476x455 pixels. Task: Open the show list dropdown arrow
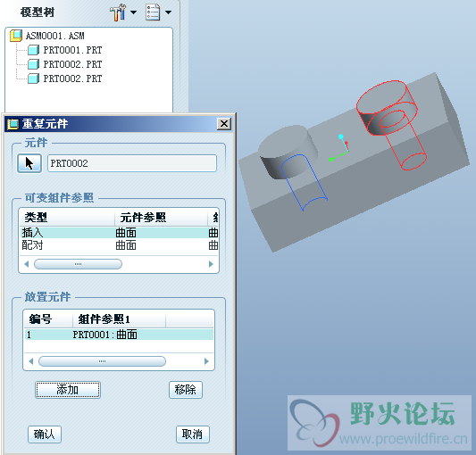(168, 12)
